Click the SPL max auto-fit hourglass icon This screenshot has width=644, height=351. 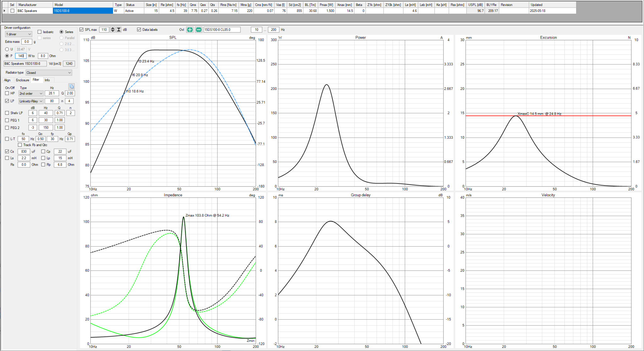[119, 30]
